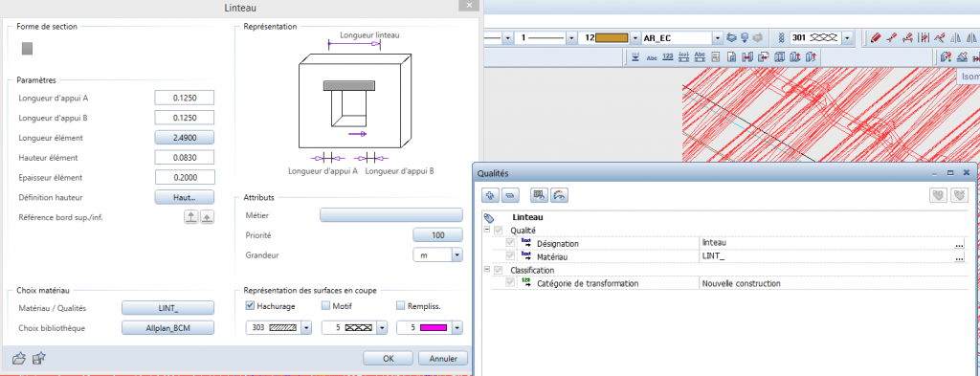
Task: Toggle the Désignation row checkbox
Action: [511, 243]
